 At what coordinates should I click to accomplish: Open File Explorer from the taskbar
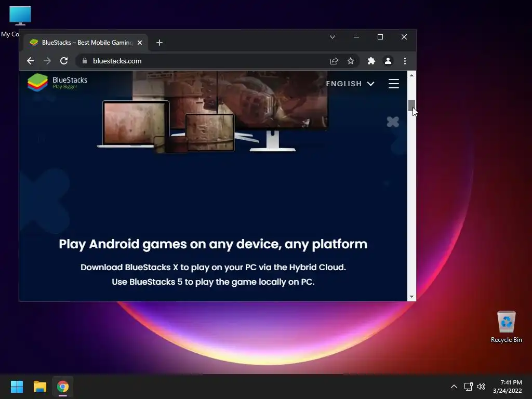[39, 387]
